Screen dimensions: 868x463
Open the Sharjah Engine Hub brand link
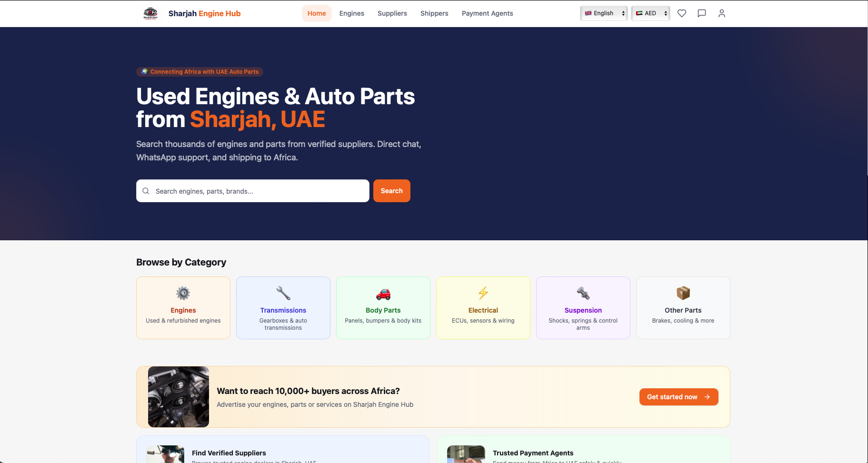205,13
